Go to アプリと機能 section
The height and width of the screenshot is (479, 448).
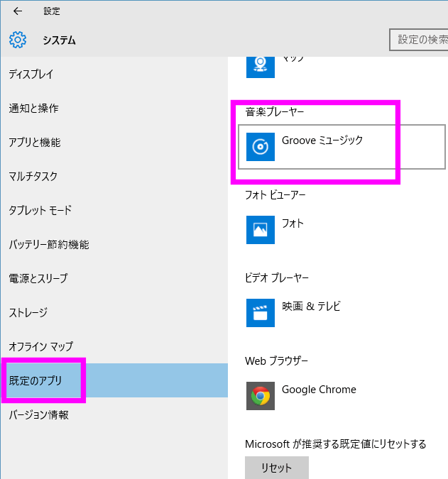pos(35,143)
